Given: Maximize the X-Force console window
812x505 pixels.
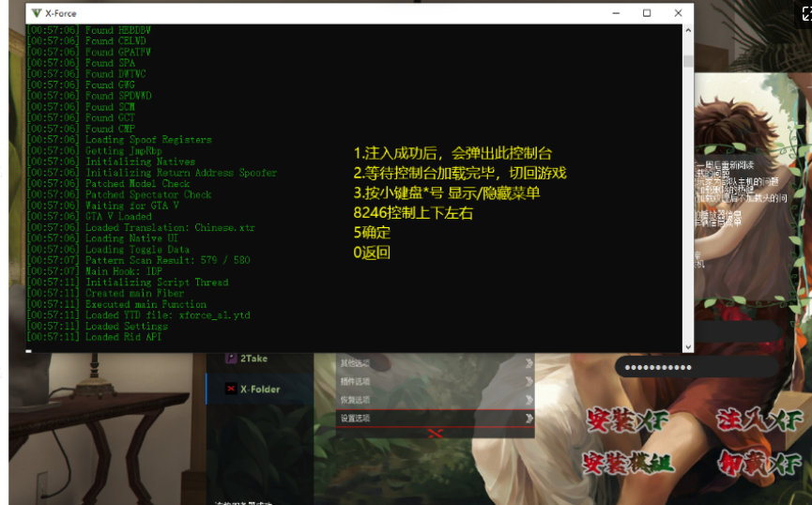Looking at the screenshot, I should click(647, 13).
